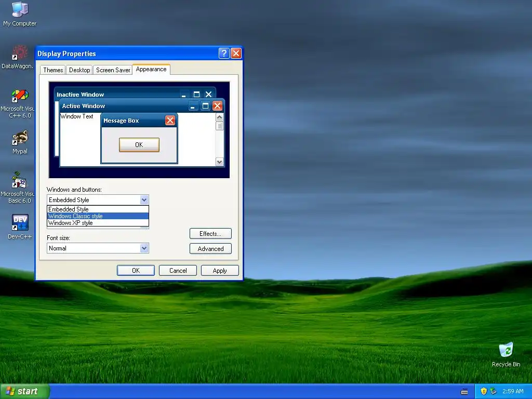
Task: Select the Appearance tab
Action: tap(151, 69)
